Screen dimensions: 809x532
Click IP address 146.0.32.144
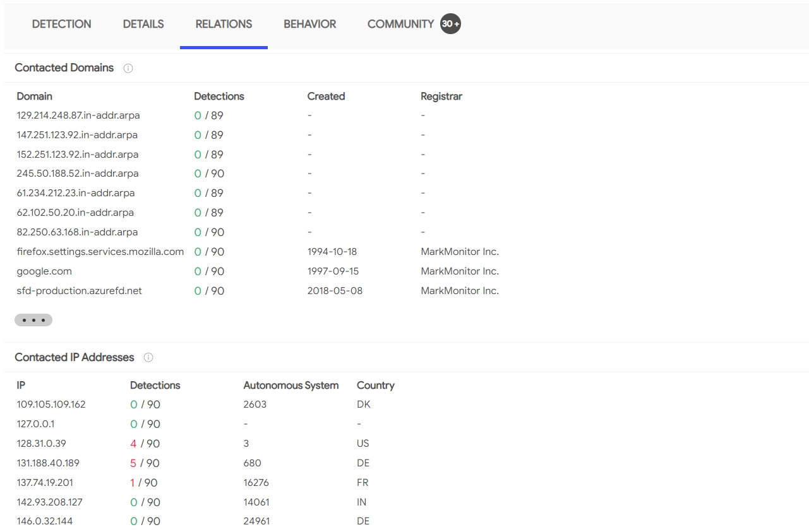click(44, 521)
